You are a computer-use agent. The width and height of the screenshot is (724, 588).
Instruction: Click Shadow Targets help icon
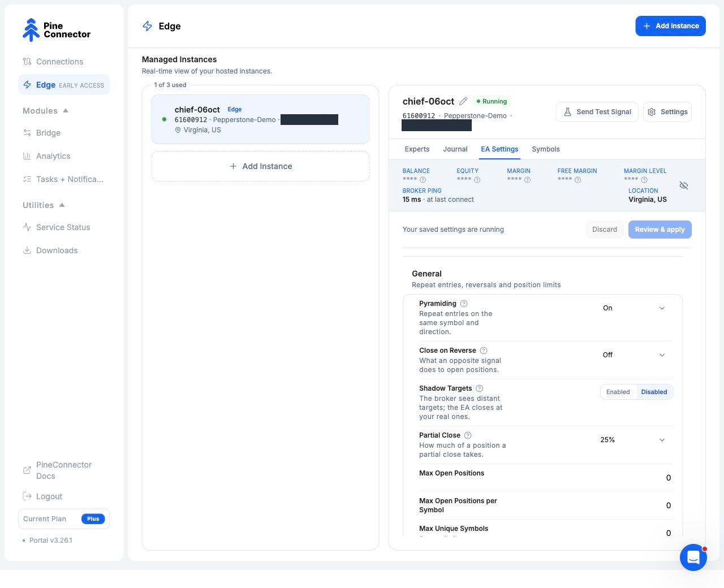click(x=480, y=388)
